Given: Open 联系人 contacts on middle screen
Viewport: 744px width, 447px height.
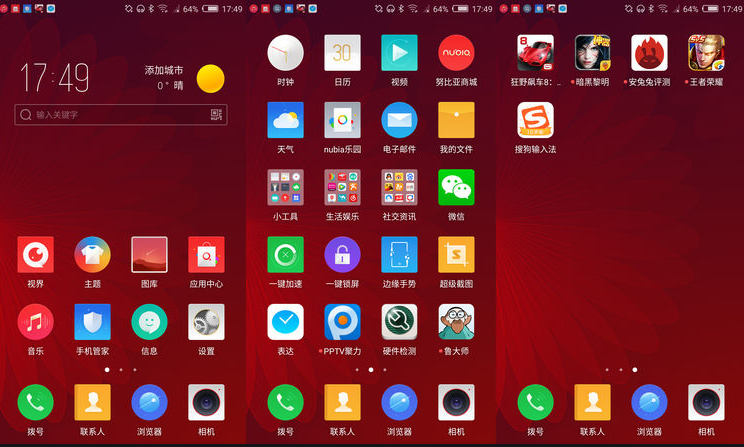Looking at the screenshot, I should pyautogui.click(x=343, y=402).
